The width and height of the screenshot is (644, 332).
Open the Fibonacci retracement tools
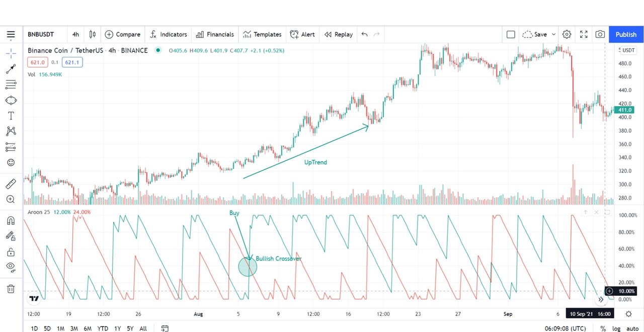[11, 85]
